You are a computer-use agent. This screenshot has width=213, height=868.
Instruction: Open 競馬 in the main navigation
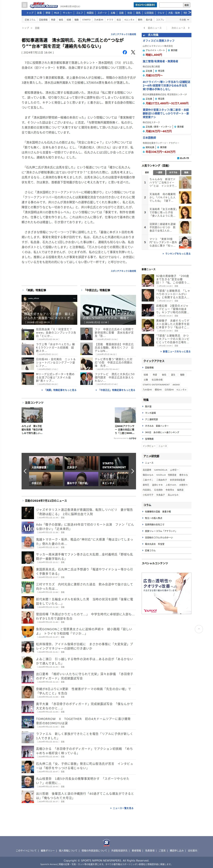(x=138, y=13)
